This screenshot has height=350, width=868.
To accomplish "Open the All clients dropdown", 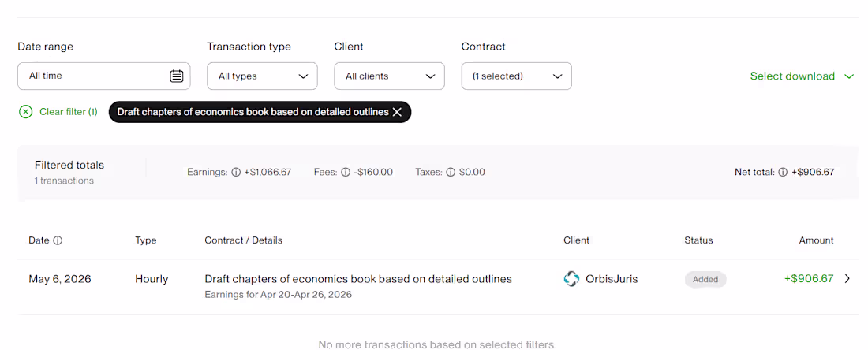I will coord(389,76).
